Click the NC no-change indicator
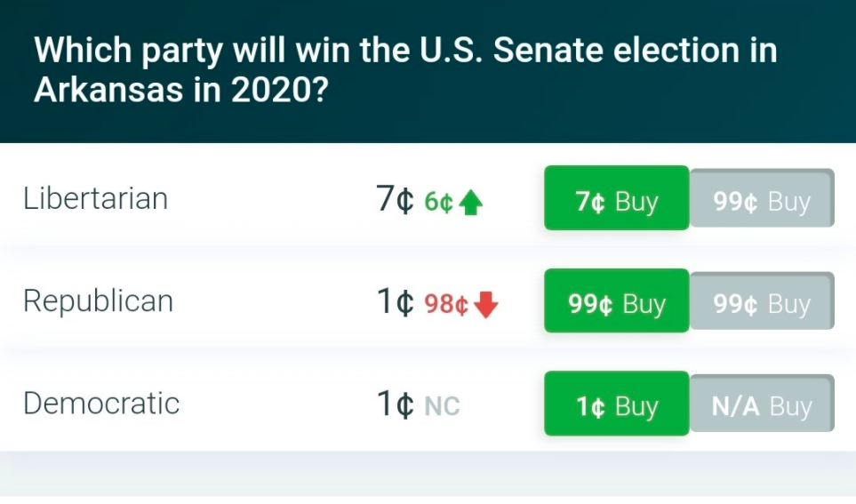Viewport: 856px width, 504px height. [x=442, y=407]
